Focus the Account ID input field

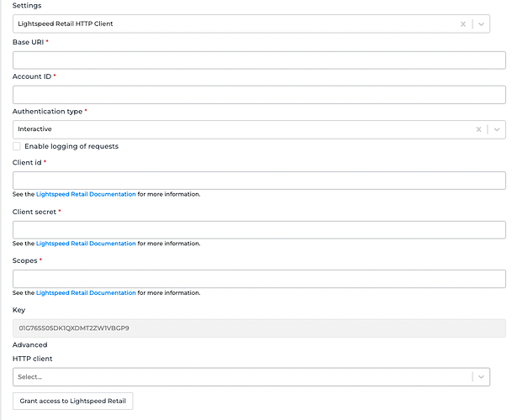point(259,95)
